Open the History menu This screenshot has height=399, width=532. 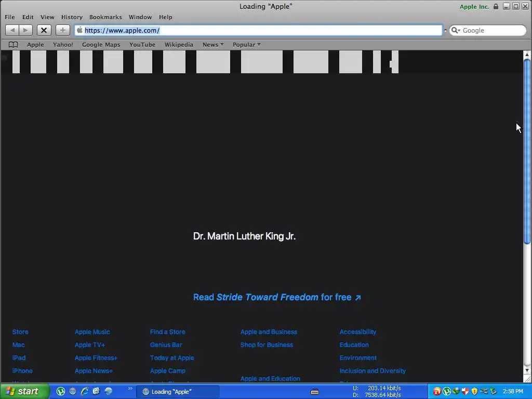click(x=72, y=17)
